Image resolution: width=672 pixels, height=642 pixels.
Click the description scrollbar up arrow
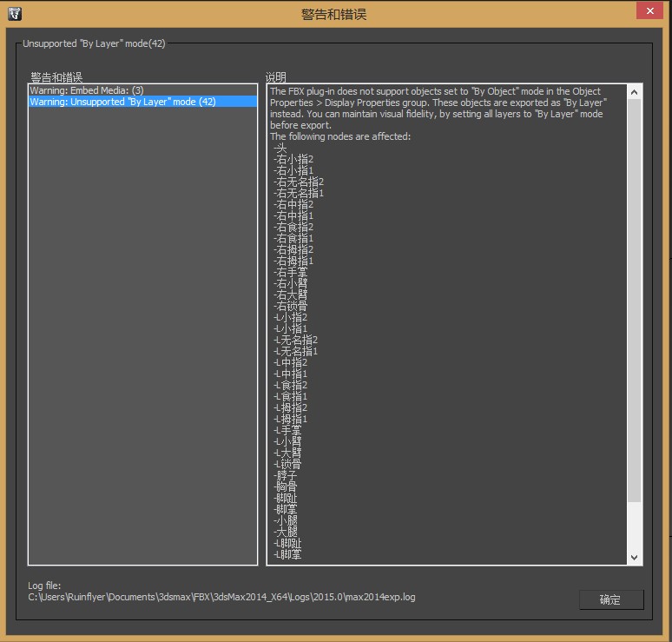click(635, 92)
